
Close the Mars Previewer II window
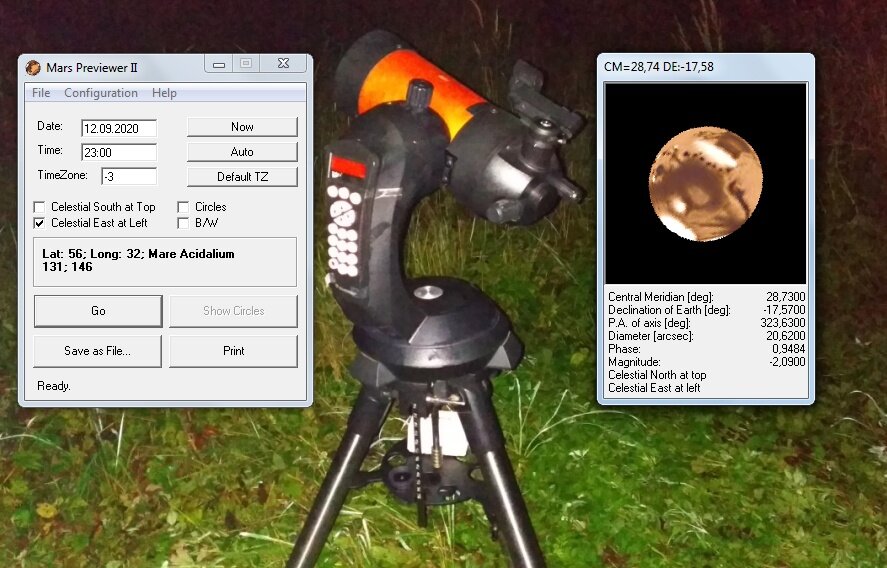[x=283, y=64]
